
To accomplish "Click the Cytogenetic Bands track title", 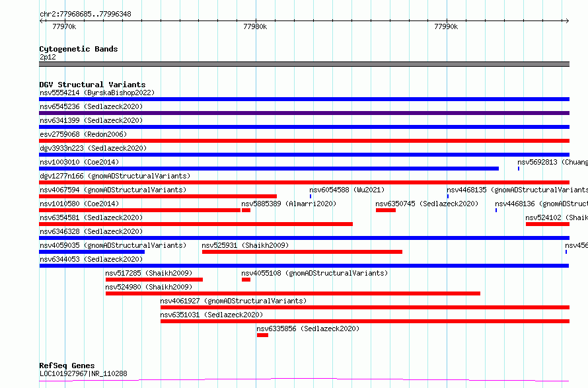I will (x=79, y=49).
